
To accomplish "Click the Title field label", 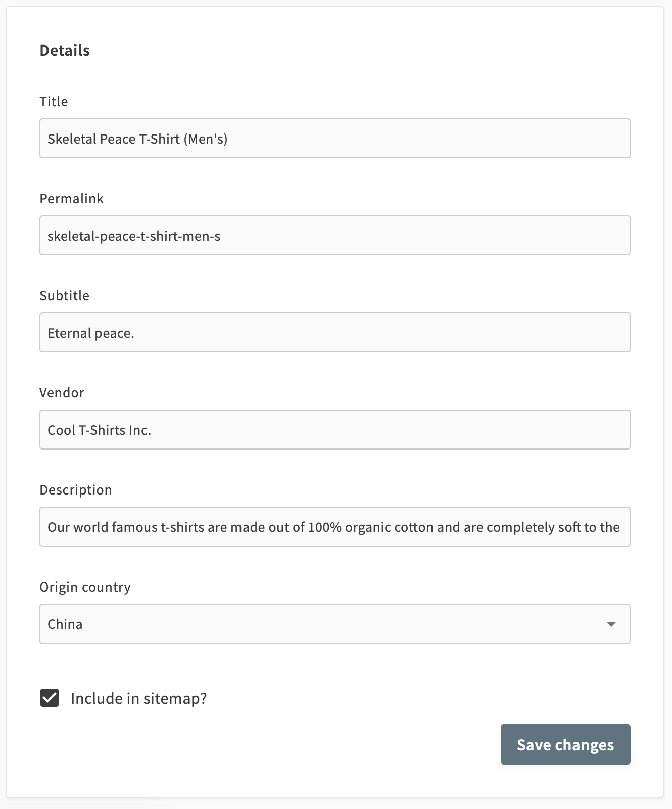I will [x=54, y=101].
